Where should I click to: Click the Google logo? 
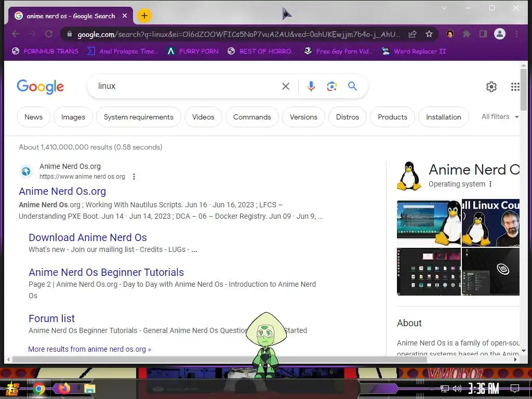(x=41, y=87)
